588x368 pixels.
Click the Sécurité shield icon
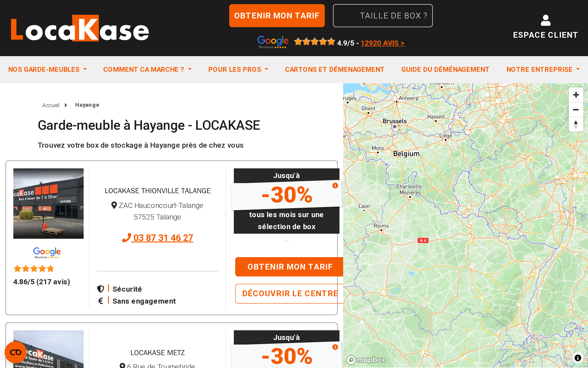[101, 289]
